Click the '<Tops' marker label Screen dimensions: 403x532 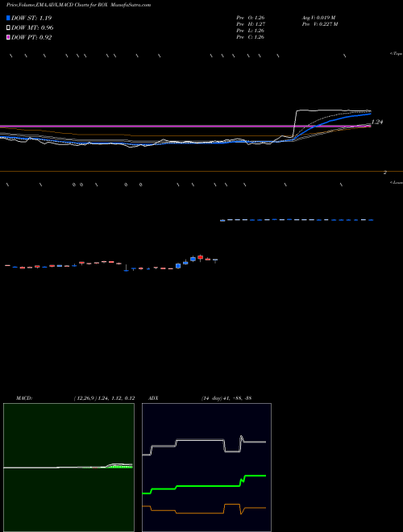coord(397,54)
